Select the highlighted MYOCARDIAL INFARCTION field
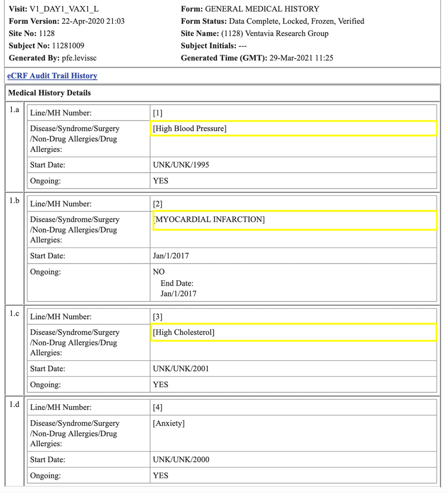Image resolution: width=448 pixels, height=493 pixels. pyautogui.click(x=295, y=220)
